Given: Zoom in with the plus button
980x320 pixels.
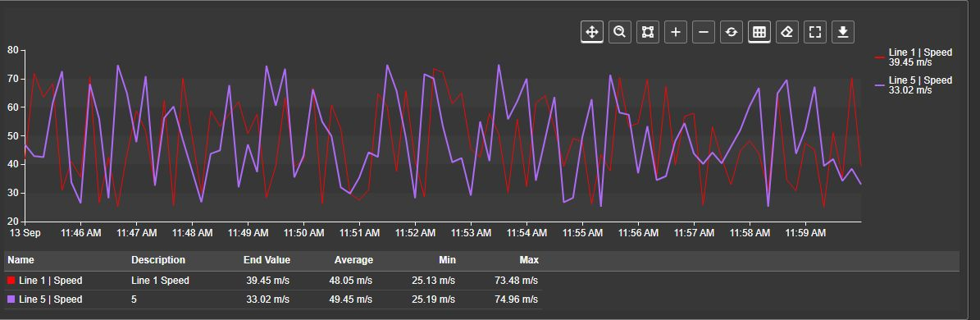Looking at the screenshot, I should [x=676, y=32].
